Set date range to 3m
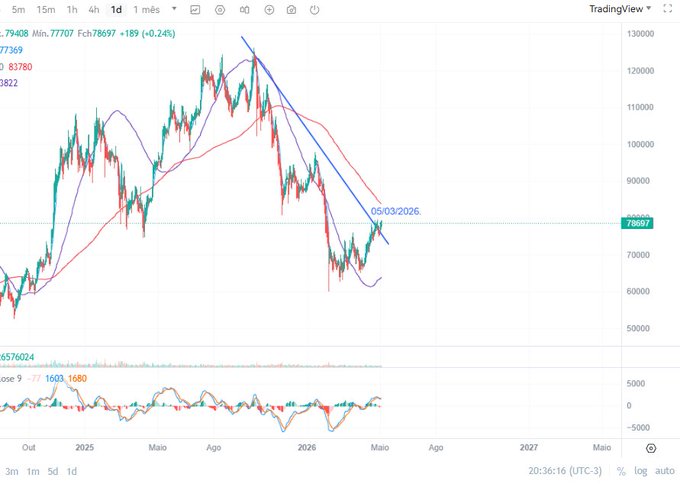 click(x=12, y=471)
